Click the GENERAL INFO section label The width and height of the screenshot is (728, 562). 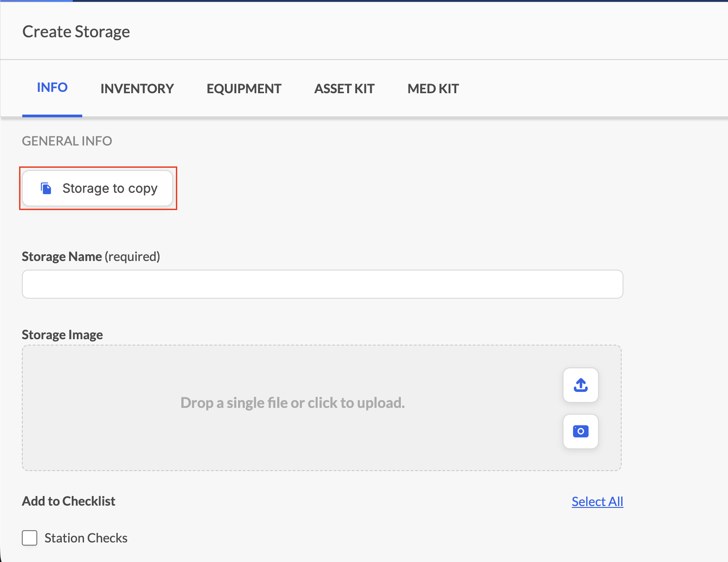point(67,141)
